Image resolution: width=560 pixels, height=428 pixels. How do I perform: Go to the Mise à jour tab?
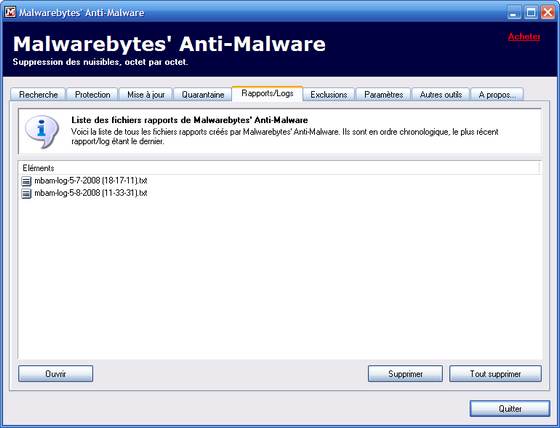[x=146, y=95]
